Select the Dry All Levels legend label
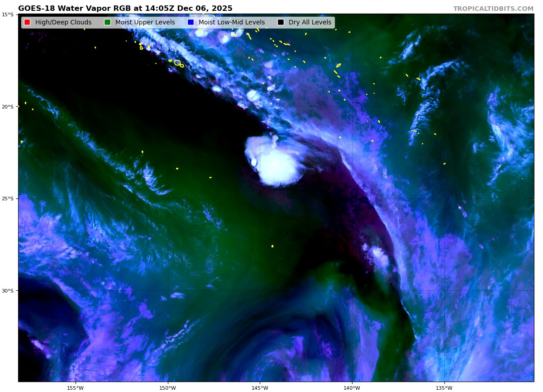543x392 pixels. 310,23
